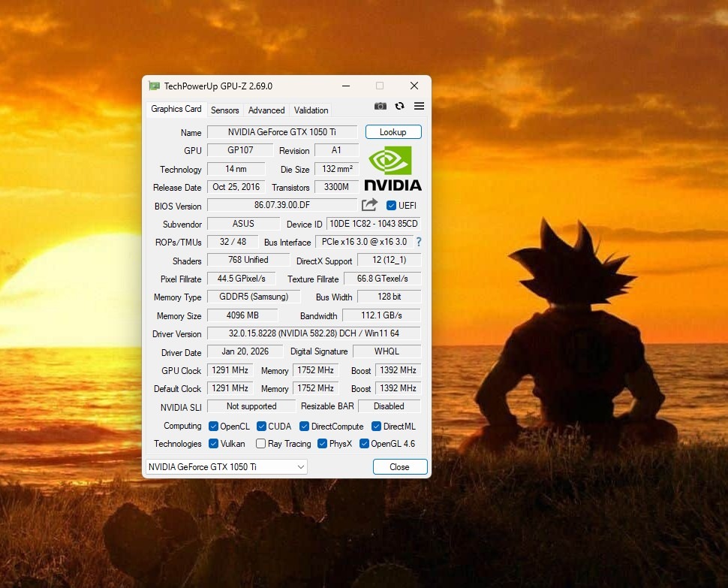Click the Default Clock value 1291 MHz
Viewport: 728px width, 588px height.
(x=230, y=387)
